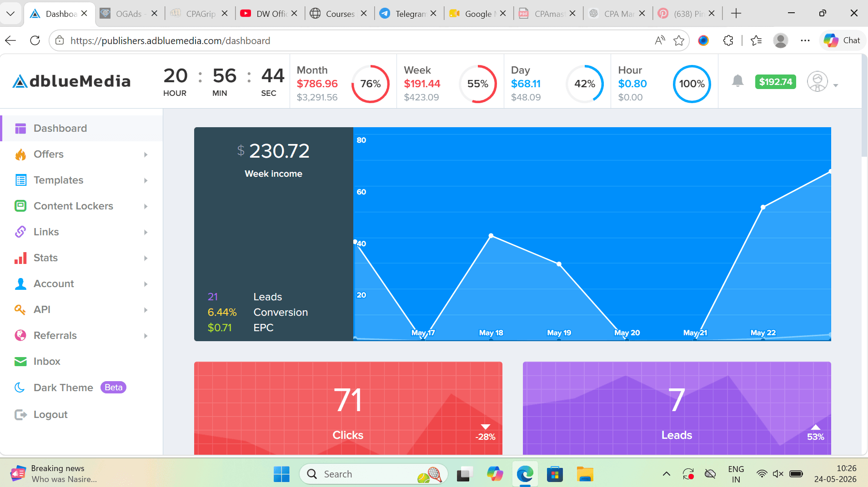Click the Dashboard purple layout icon

tap(20, 129)
